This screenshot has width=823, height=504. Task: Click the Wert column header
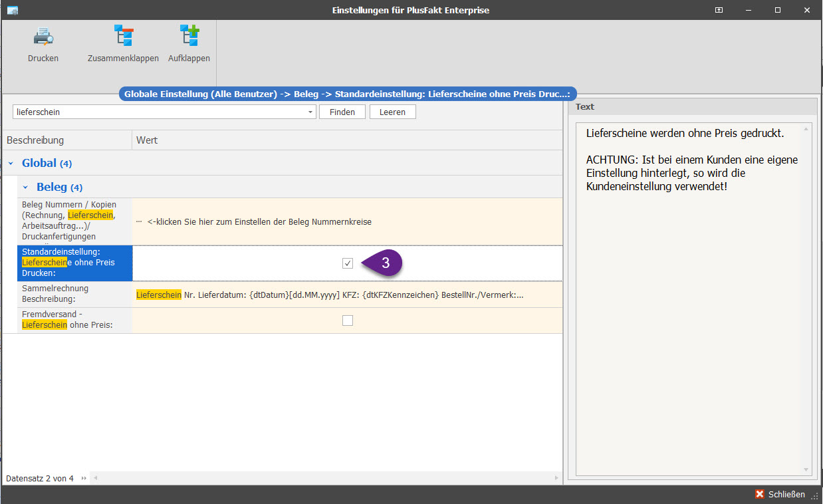point(347,140)
